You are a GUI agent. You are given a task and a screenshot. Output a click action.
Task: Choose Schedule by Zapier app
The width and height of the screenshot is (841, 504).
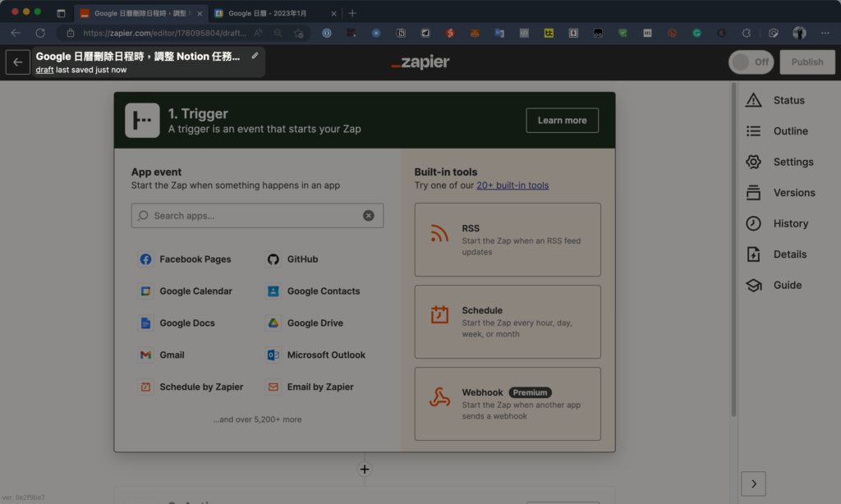coord(191,387)
